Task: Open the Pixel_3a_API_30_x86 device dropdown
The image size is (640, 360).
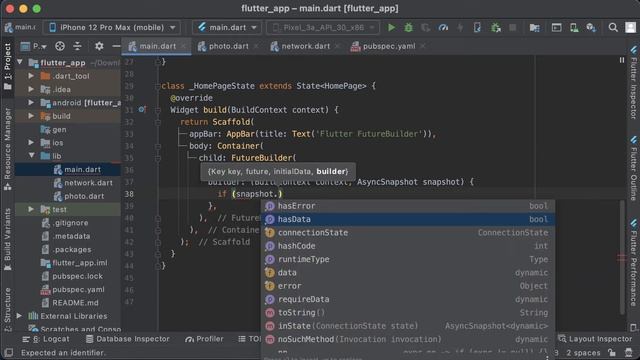Action: pos(323,27)
